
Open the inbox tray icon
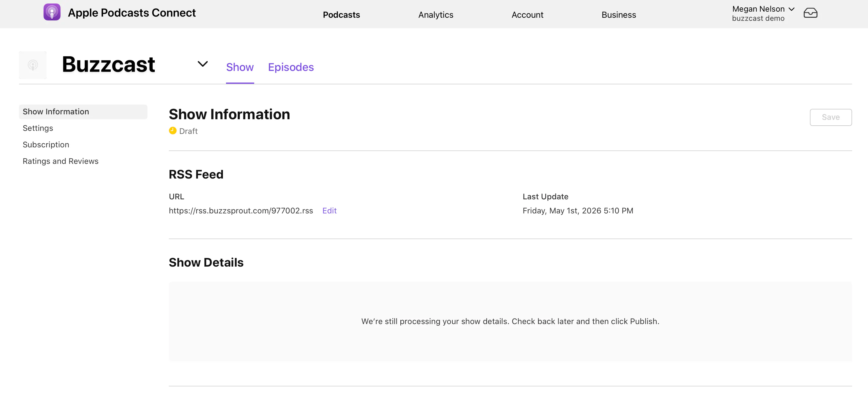click(x=811, y=13)
